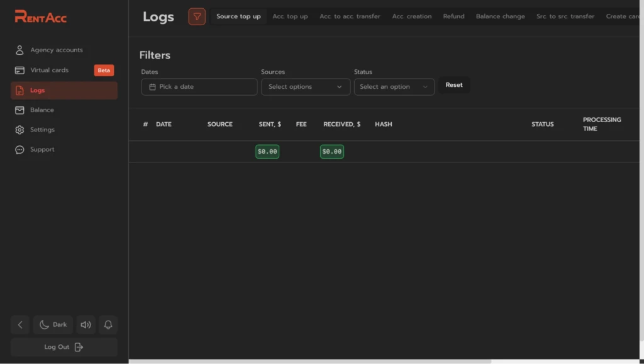644x364 pixels.
Task: Click the notification bell icon
Action: coord(108,324)
